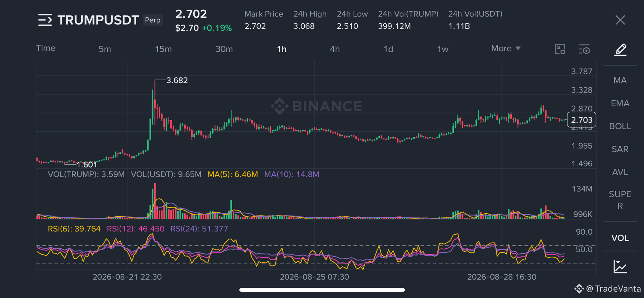Open the symbol list hamburger icon
This screenshot has width=644, height=298.
point(45,20)
